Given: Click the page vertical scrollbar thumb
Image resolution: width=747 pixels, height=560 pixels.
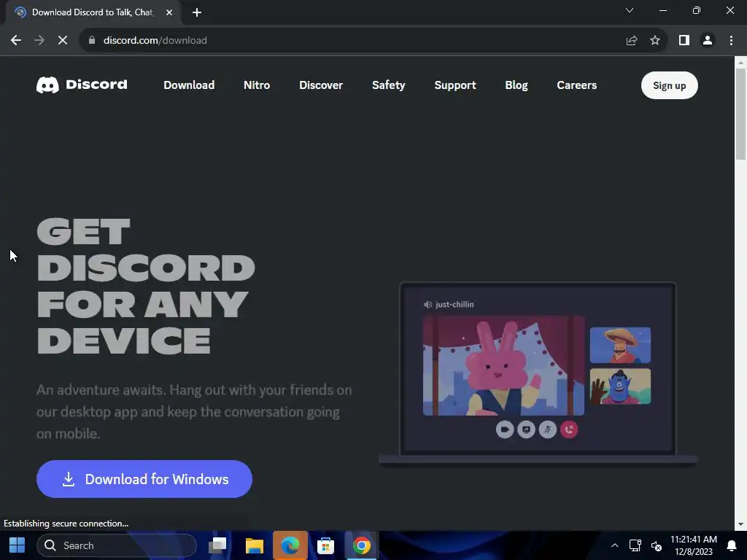Looking at the screenshot, I should click(740, 114).
